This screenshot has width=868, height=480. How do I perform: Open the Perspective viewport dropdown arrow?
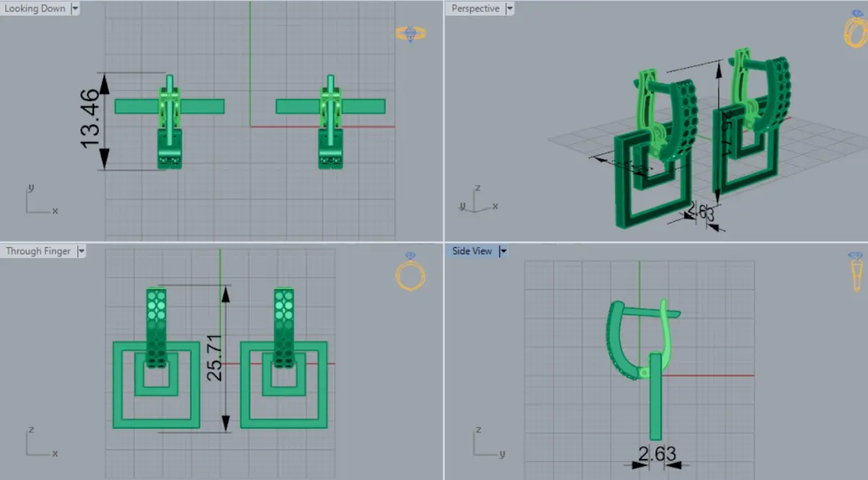510,9
